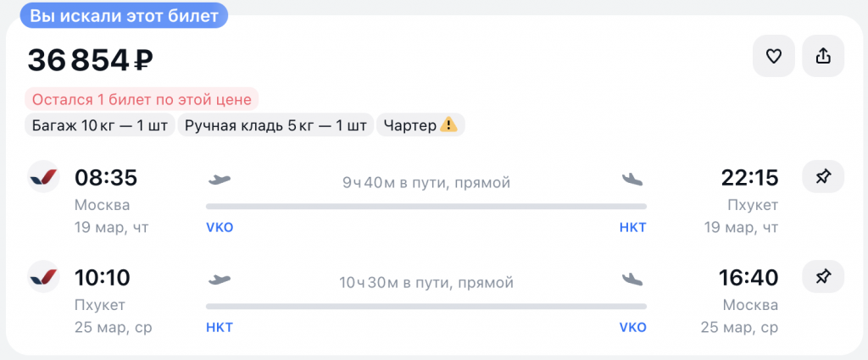Image resolution: width=868 pixels, height=360 pixels.
Task: Click outbound flight duration progress bar
Action: tap(426, 206)
